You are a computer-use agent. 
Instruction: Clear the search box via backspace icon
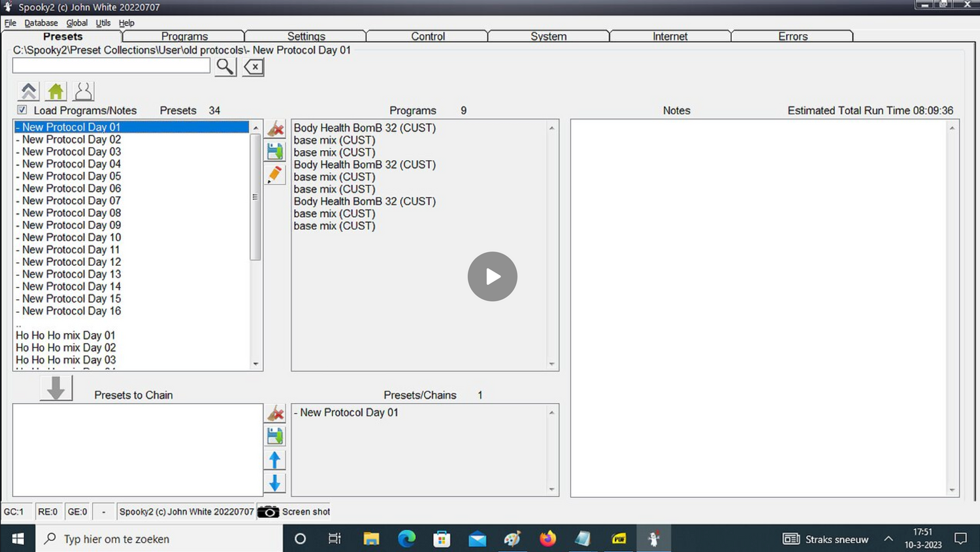click(x=253, y=66)
